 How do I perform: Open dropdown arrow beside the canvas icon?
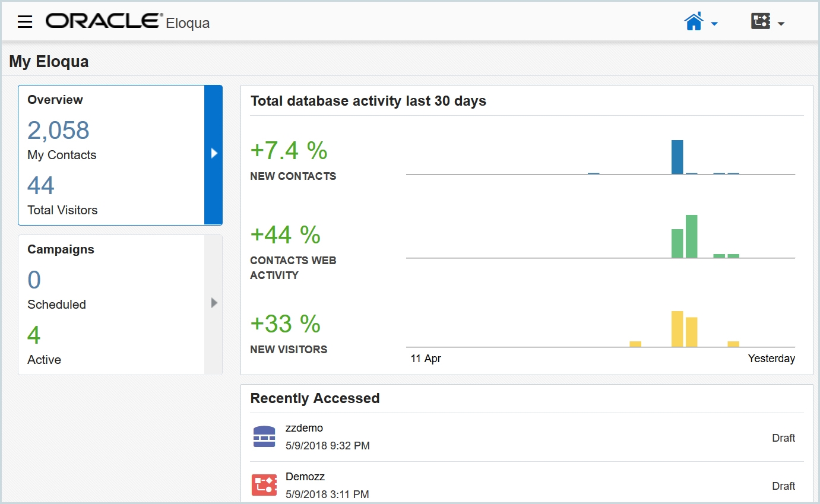[x=781, y=24]
